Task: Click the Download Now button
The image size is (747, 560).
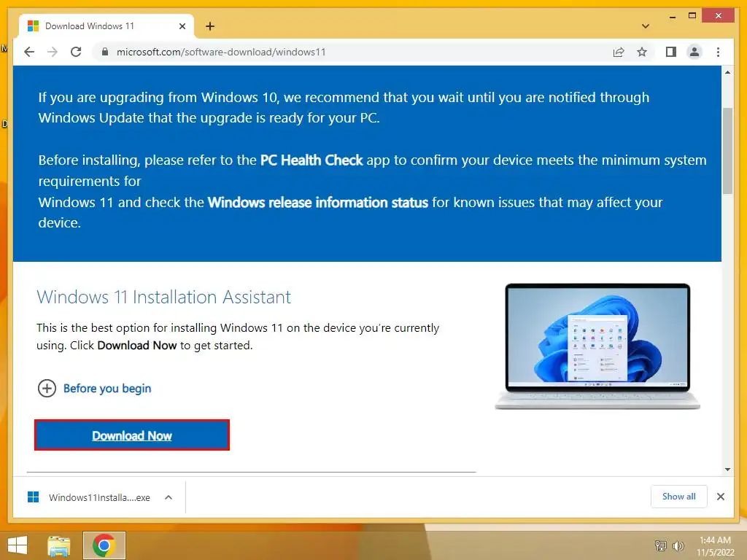Action: 132,435
